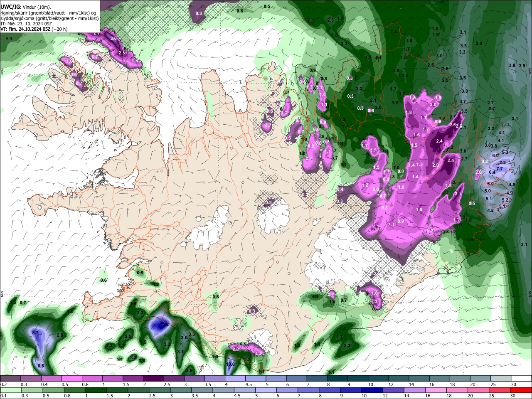This screenshot has width=532, height=399.
Task: Click the 8.7 precipitation value on the map
Action: tap(35, 332)
